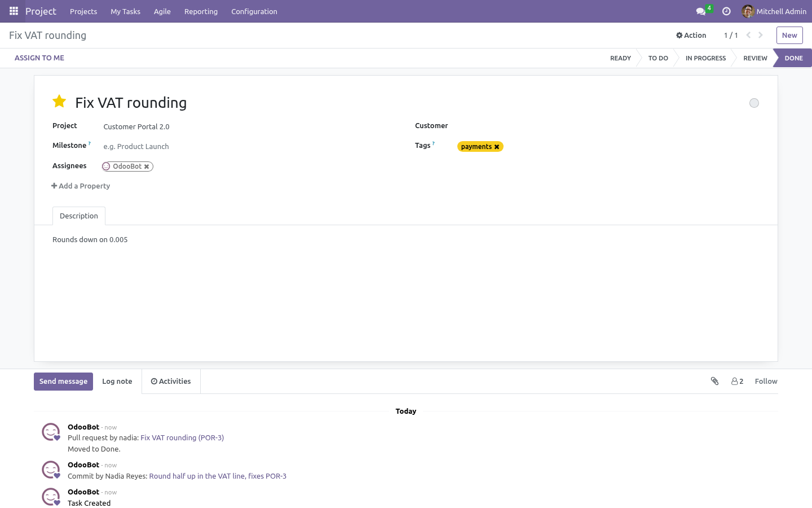Open the Round half up commit link
812x508 pixels.
218,476
